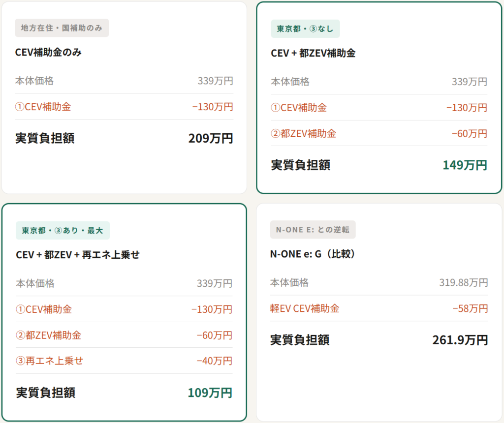Viewport: 504px width, 423px height.
Task: Click the 149万円 net cost total
Action: [465, 165]
